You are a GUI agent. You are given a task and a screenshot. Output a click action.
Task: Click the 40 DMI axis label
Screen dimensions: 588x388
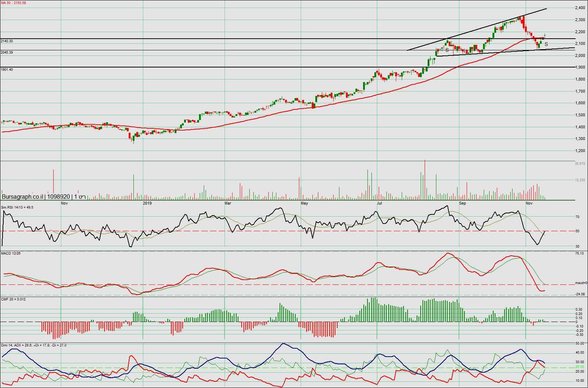(580, 353)
